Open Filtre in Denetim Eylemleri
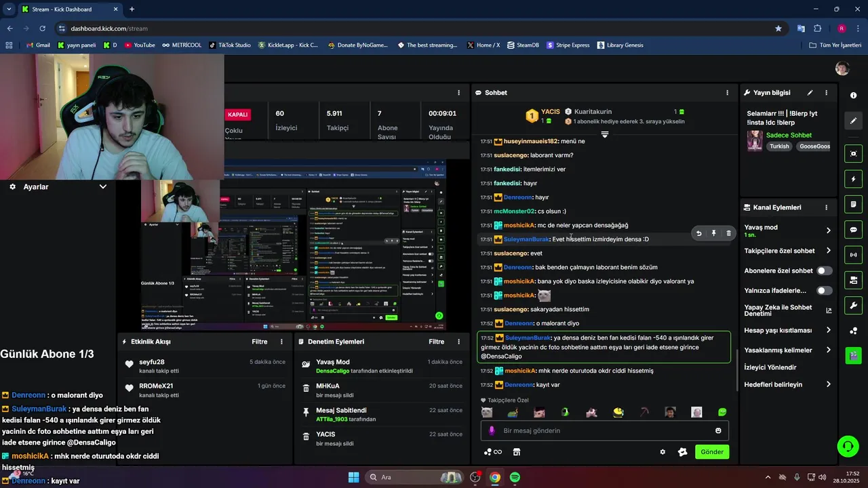The image size is (868, 488). pyautogui.click(x=437, y=342)
